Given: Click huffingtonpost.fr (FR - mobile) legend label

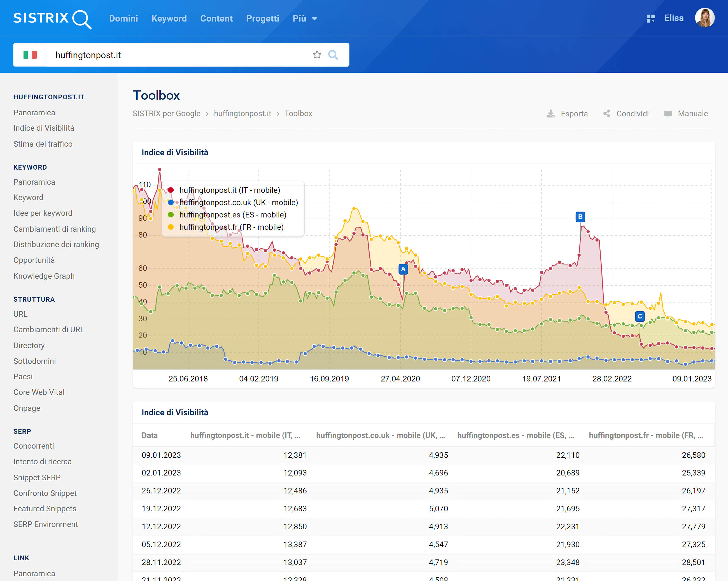Looking at the screenshot, I should (x=231, y=227).
